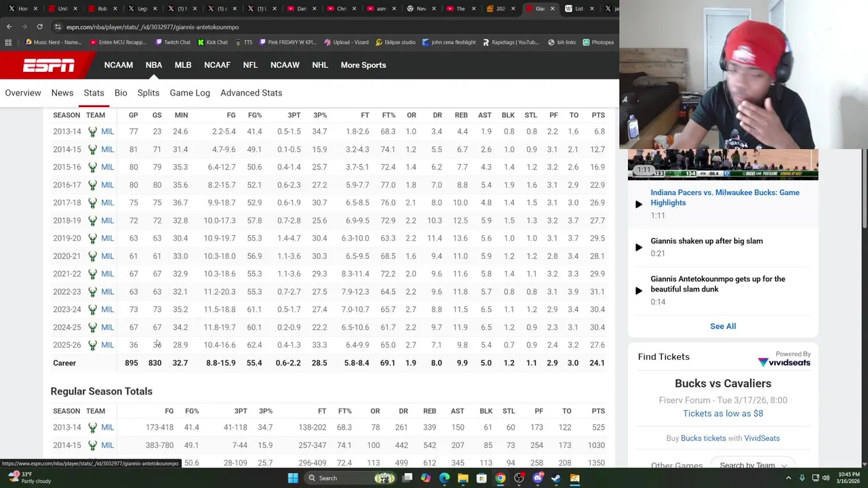Open the NCAAW menu
The image size is (868, 488).
[x=284, y=65]
